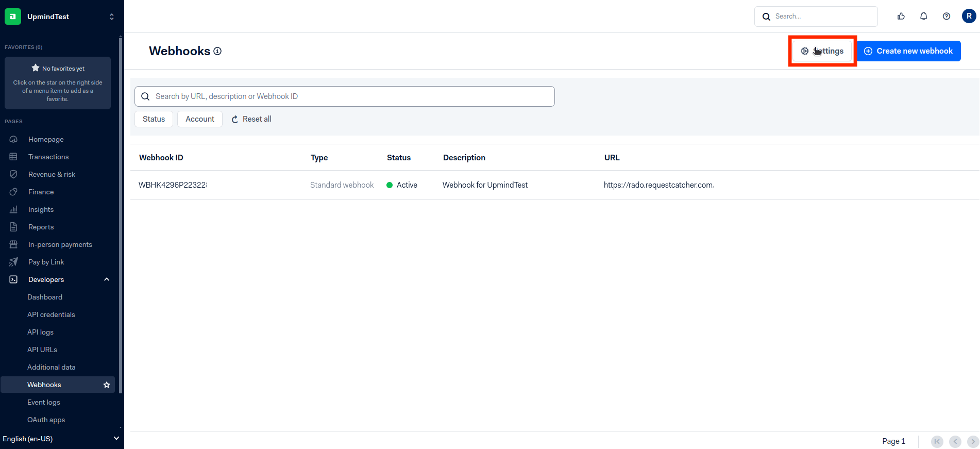Viewport: 980px width, 449px height.
Task: Click the Standard webhook type cell
Action: [342, 185]
